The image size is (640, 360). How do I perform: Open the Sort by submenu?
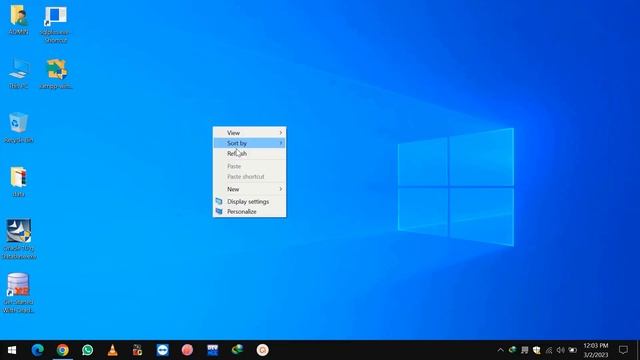coord(249,143)
